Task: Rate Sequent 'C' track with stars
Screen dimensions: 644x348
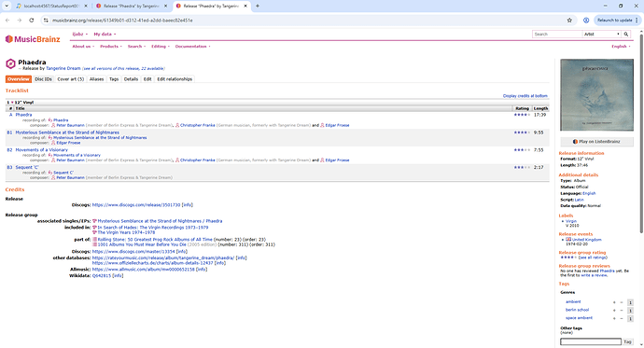Action: [x=522, y=167]
